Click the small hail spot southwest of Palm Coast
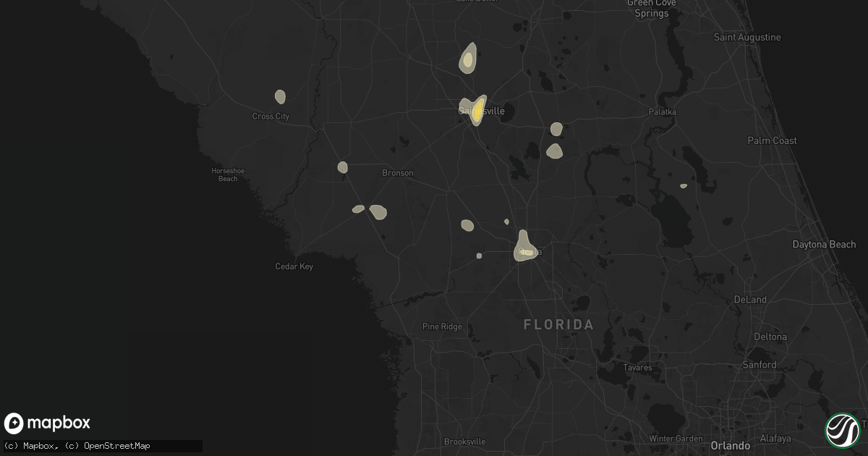 (x=684, y=186)
